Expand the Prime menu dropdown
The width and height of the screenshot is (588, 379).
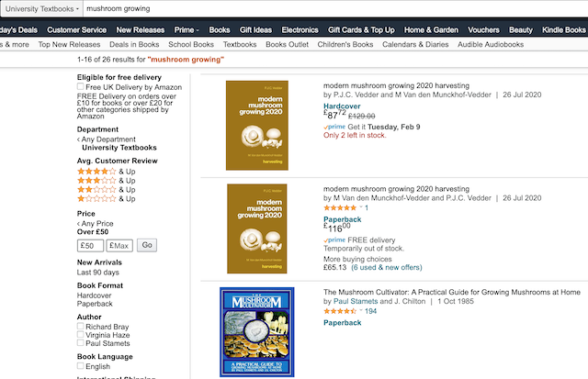coord(187,30)
